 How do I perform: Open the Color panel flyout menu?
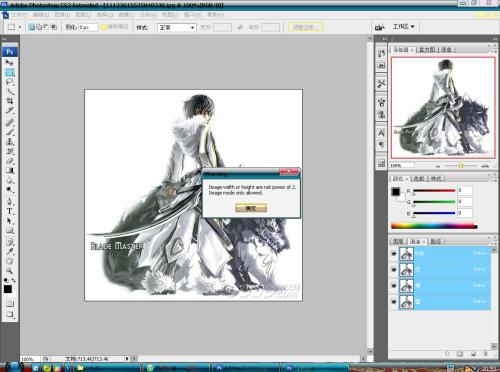point(493,179)
